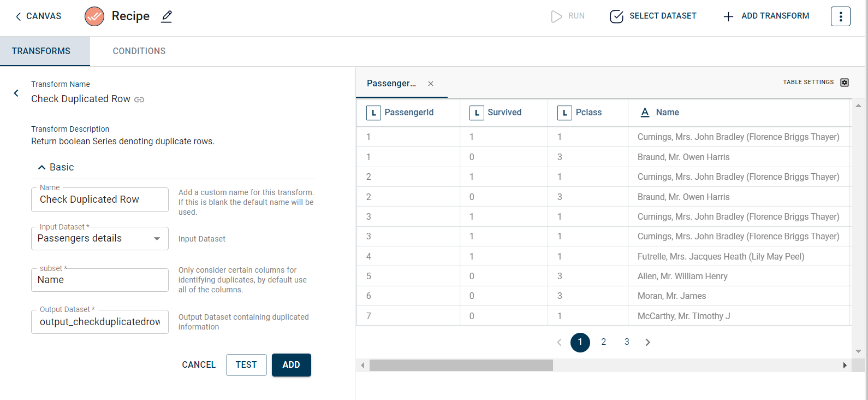
Task: Jump to page 3 of the table
Action: tap(627, 342)
